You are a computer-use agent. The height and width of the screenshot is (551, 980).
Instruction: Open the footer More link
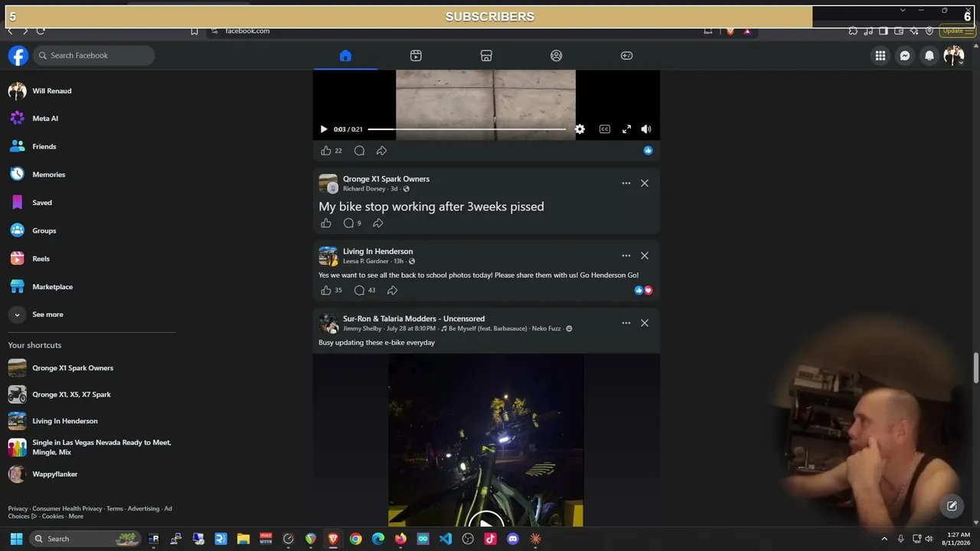76,517
